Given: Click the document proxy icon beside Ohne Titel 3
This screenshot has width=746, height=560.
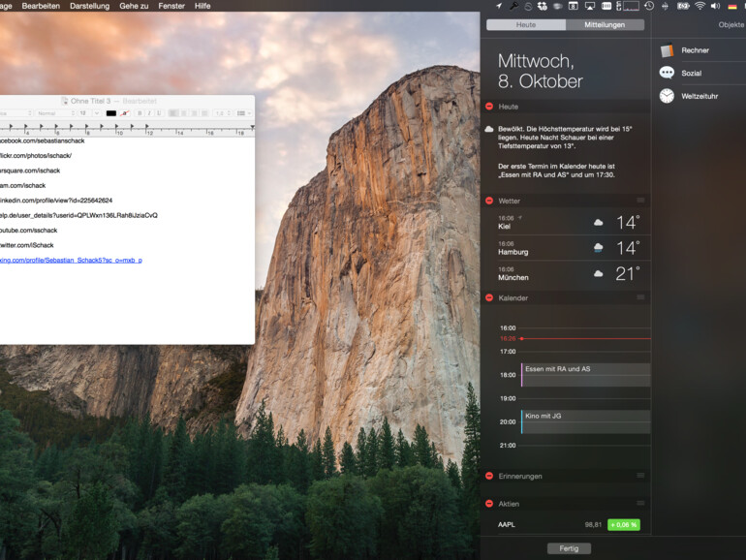Looking at the screenshot, I should click(x=65, y=101).
